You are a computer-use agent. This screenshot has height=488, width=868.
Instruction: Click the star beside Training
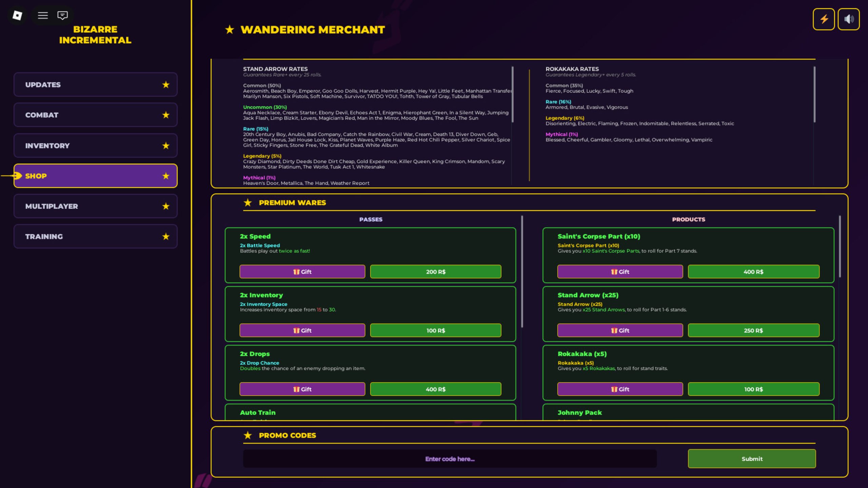click(x=166, y=237)
